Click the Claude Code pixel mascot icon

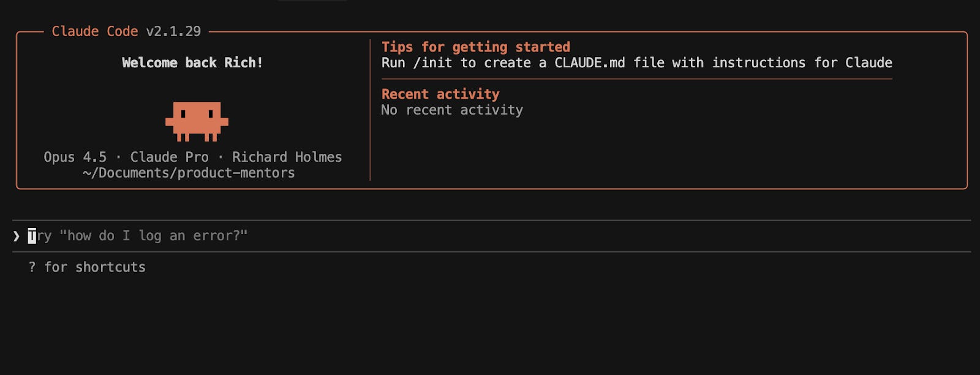(197, 122)
